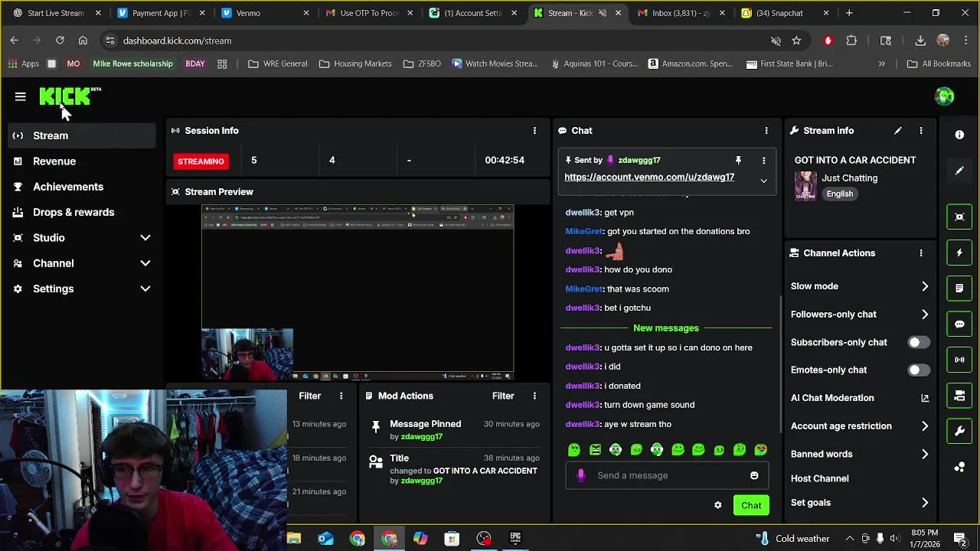980x551 pixels.
Task: Open Followers-only chat options arrow
Action: point(925,315)
